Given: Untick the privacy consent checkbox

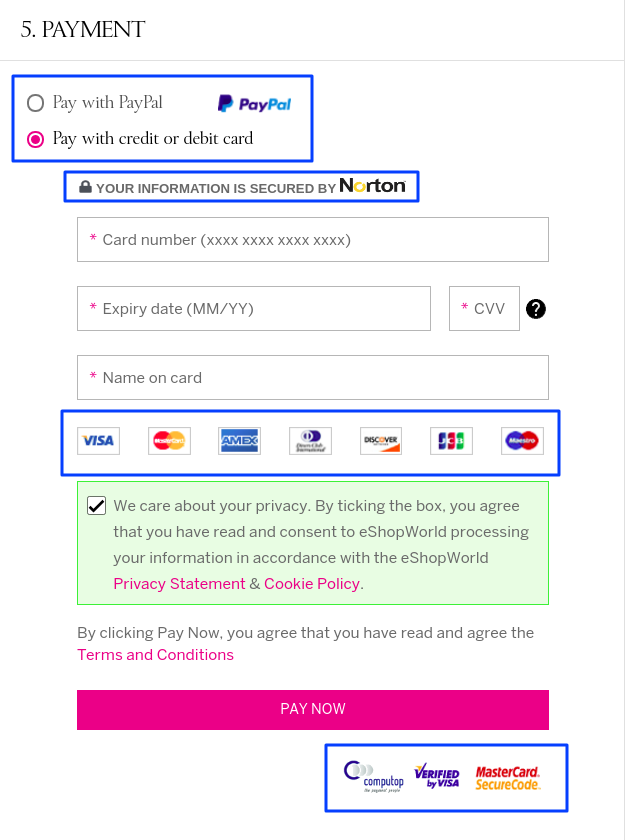Looking at the screenshot, I should [96, 505].
